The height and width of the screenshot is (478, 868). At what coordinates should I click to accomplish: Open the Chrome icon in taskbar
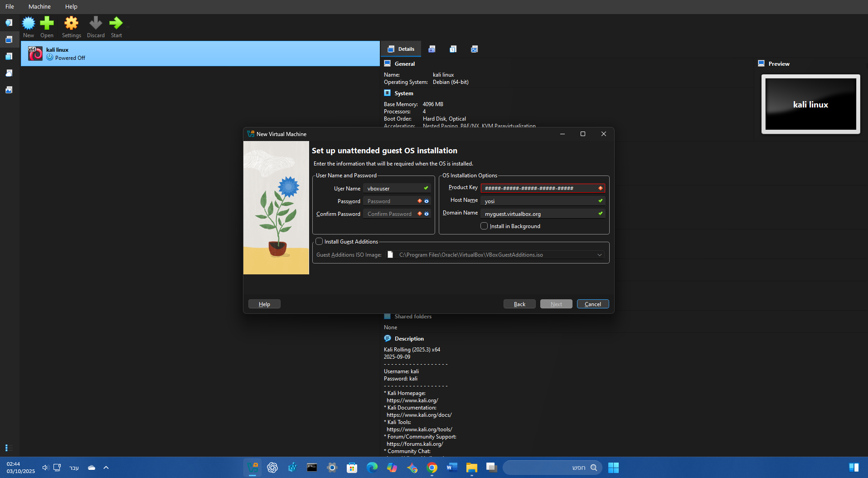point(432,468)
